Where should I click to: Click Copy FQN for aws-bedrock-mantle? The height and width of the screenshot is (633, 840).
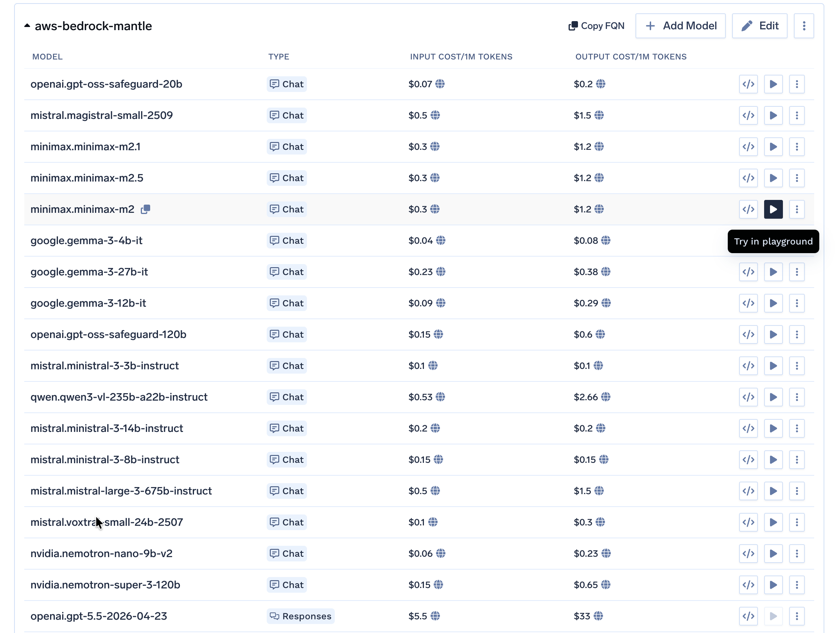[596, 26]
